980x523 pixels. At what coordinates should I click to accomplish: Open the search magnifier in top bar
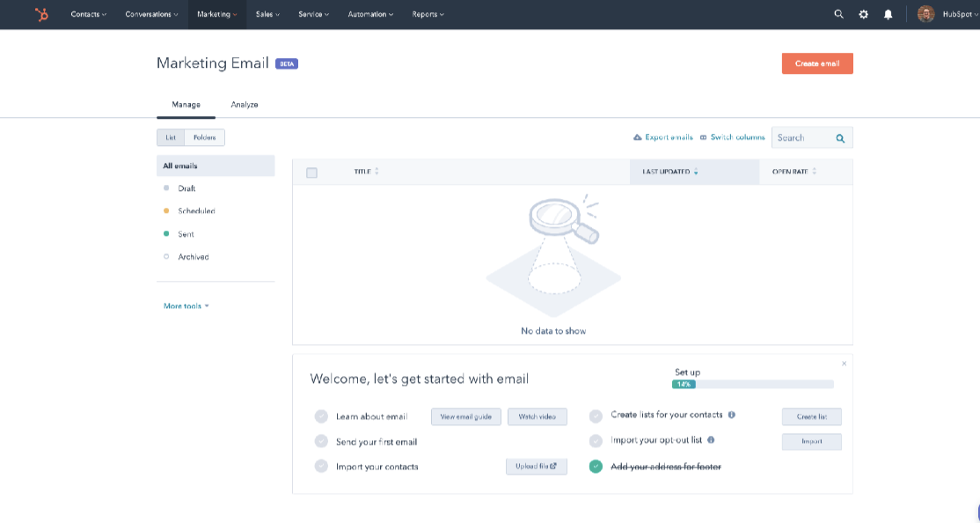(838, 14)
